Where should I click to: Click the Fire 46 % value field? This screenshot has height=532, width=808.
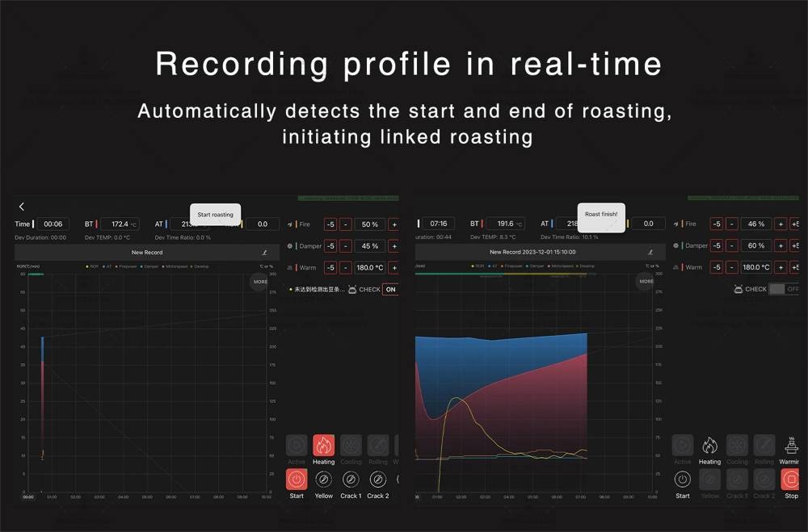tap(755, 224)
